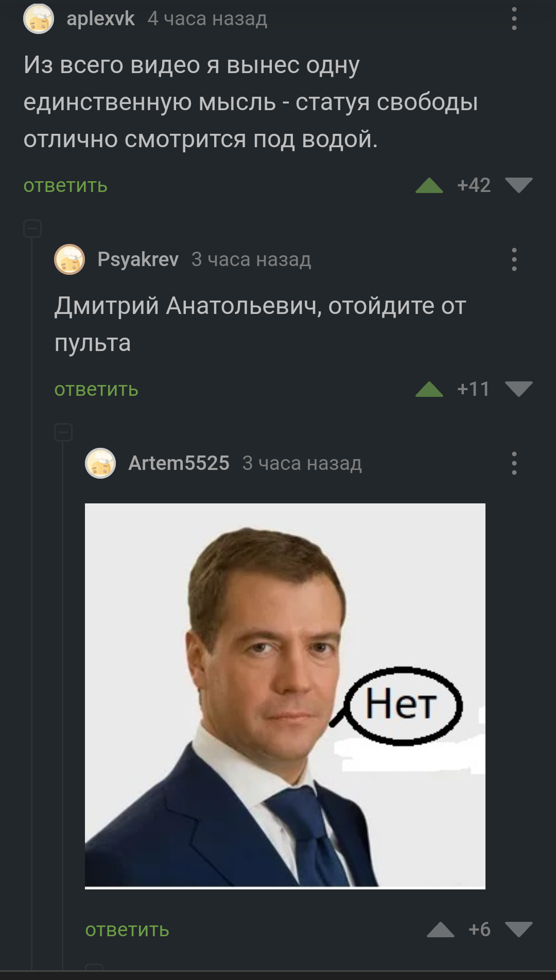Open the attached image with Нет bubble
556x980 pixels.
pyautogui.click(x=285, y=696)
